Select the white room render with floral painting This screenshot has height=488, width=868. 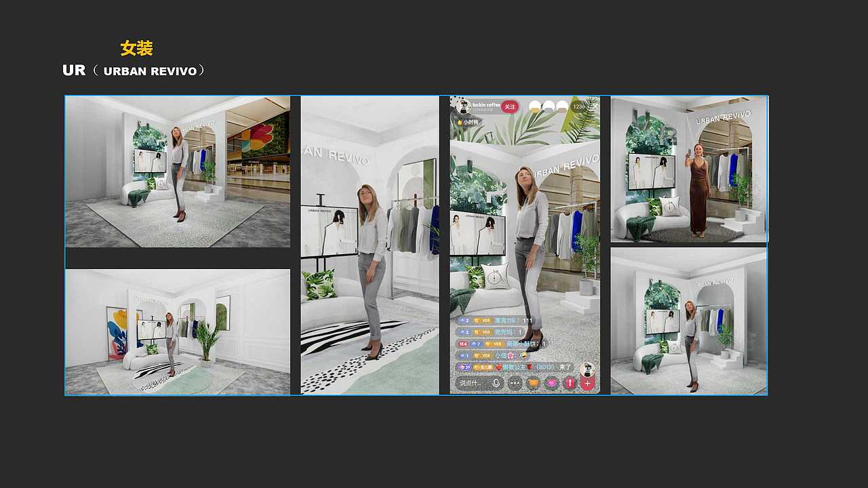pos(178,332)
